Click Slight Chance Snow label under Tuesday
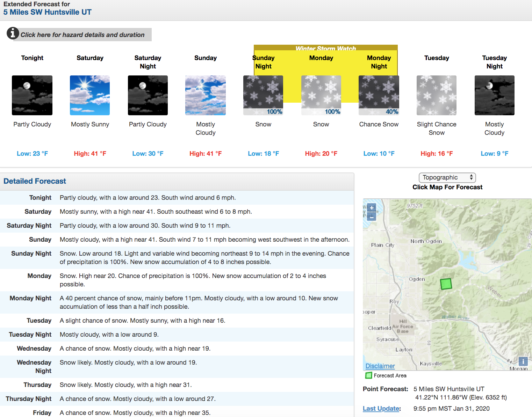The image size is (532, 417). point(437,129)
